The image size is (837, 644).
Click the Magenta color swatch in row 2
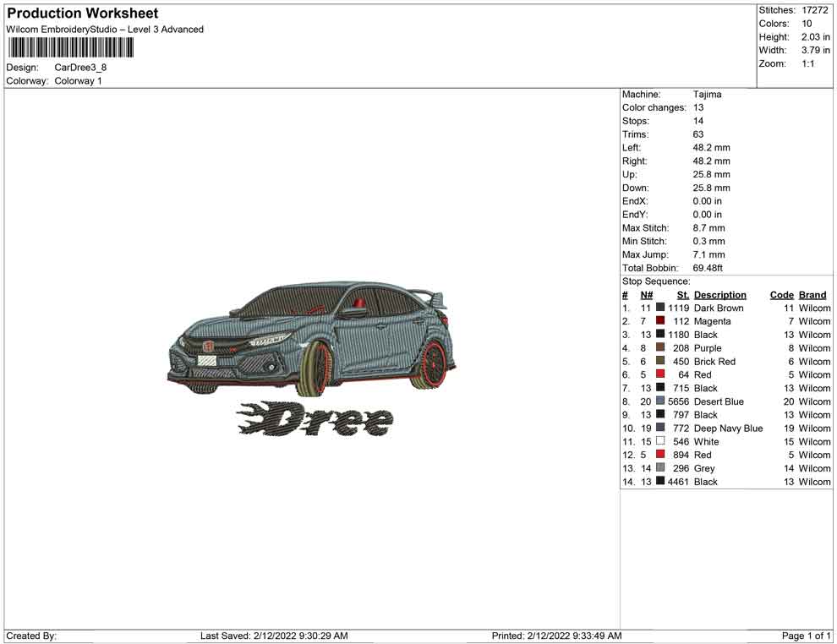[x=660, y=320]
